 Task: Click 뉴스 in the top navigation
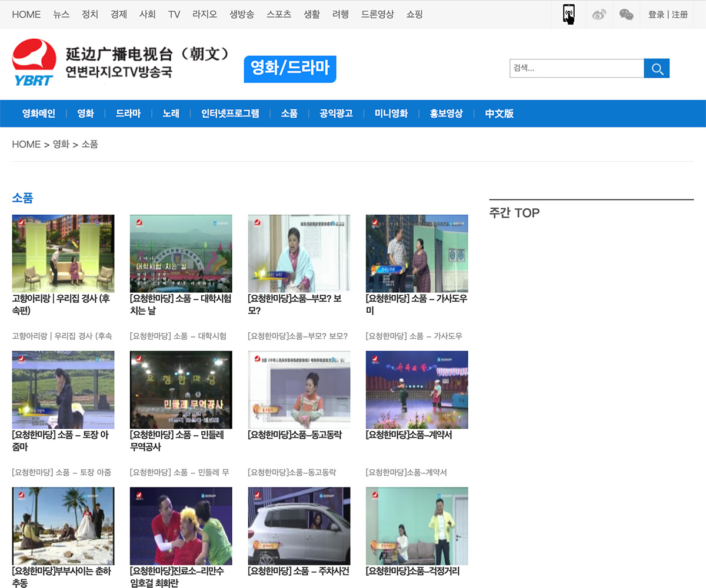(61, 14)
